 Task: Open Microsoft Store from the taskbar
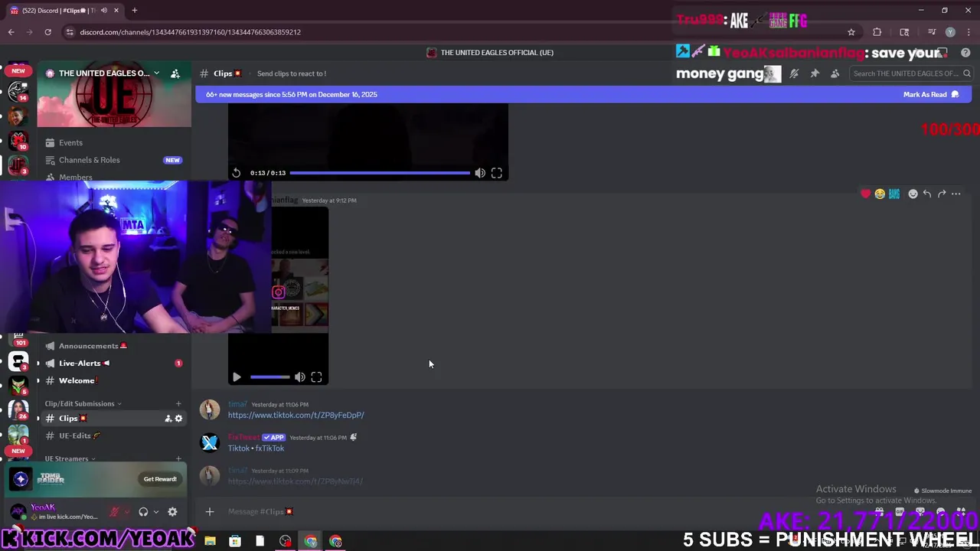coord(235,541)
